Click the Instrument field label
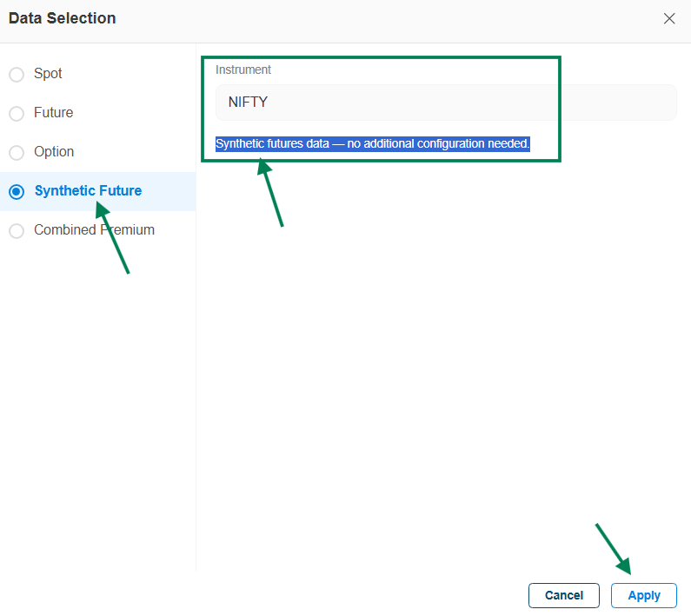Image resolution: width=691 pixels, height=616 pixels. pos(243,70)
